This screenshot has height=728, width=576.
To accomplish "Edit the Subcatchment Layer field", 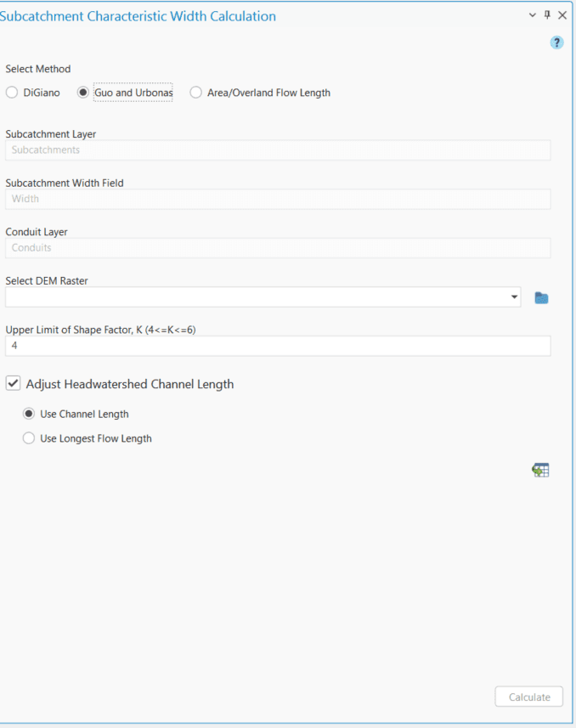I will (x=255, y=150).
